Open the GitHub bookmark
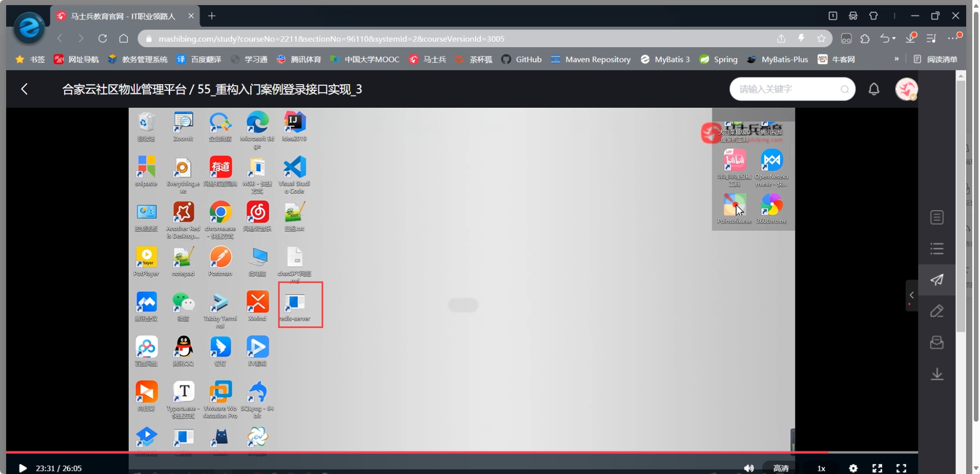 (x=521, y=59)
